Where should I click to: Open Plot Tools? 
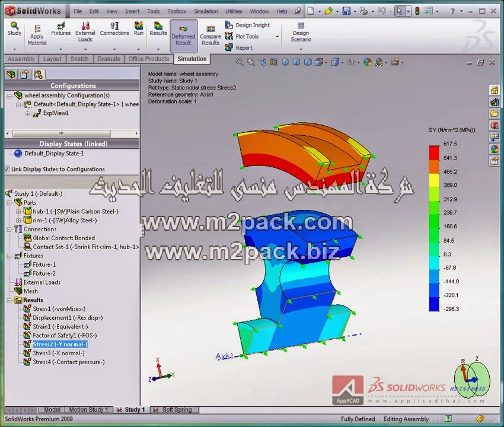click(x=242, y=36)
